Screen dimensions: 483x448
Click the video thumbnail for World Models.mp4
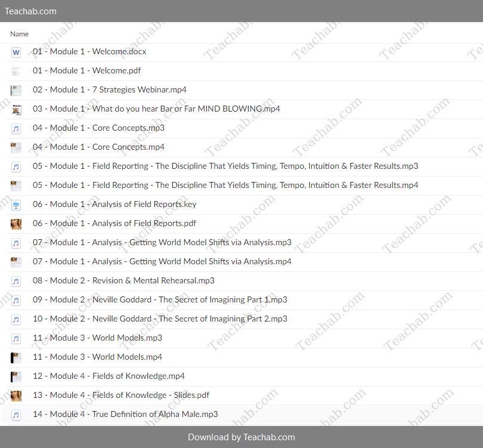point(16,358)
